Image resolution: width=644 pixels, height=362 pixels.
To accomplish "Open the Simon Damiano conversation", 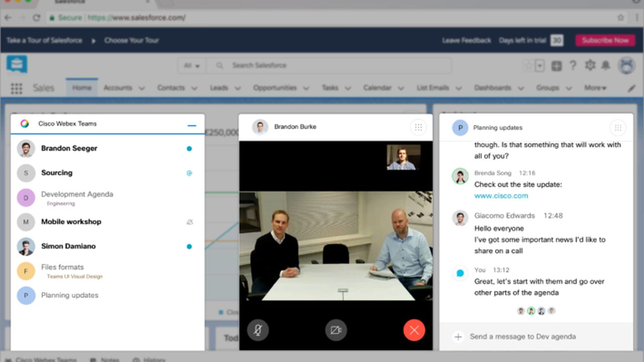I will click(x=68, y=246).
